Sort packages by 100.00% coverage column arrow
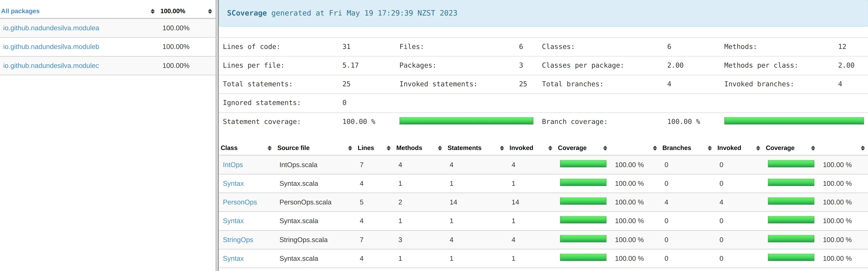 pyautogui.click(x=210, y=12)
